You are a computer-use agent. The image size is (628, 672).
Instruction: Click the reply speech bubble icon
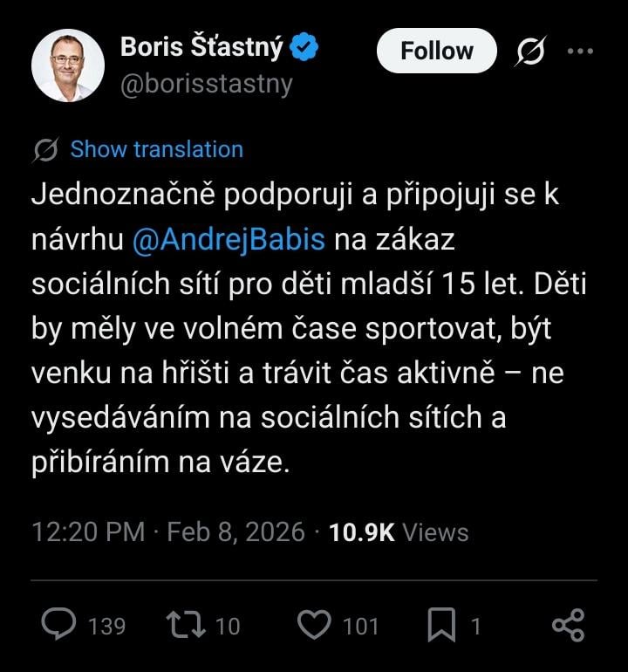(x=60, y=625)
